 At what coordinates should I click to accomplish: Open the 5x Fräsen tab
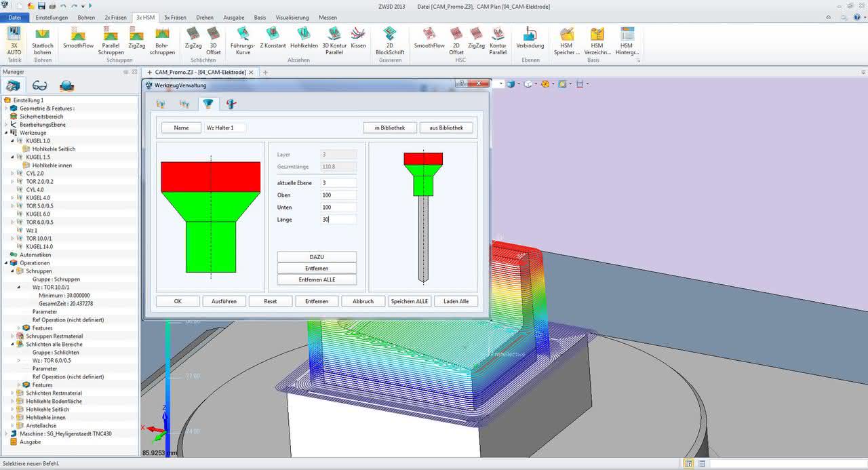[x=175, y=18]
